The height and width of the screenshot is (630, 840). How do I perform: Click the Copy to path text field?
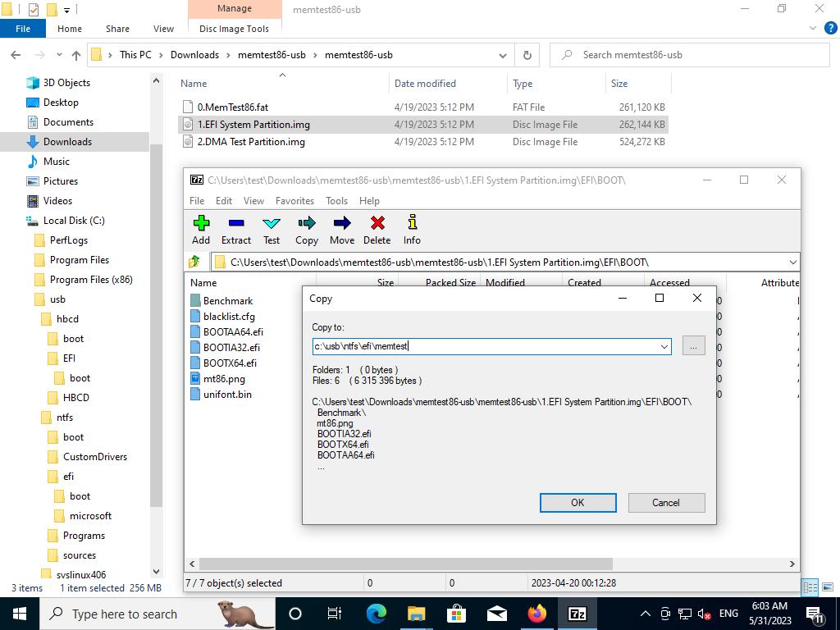[x=484, y=346]
